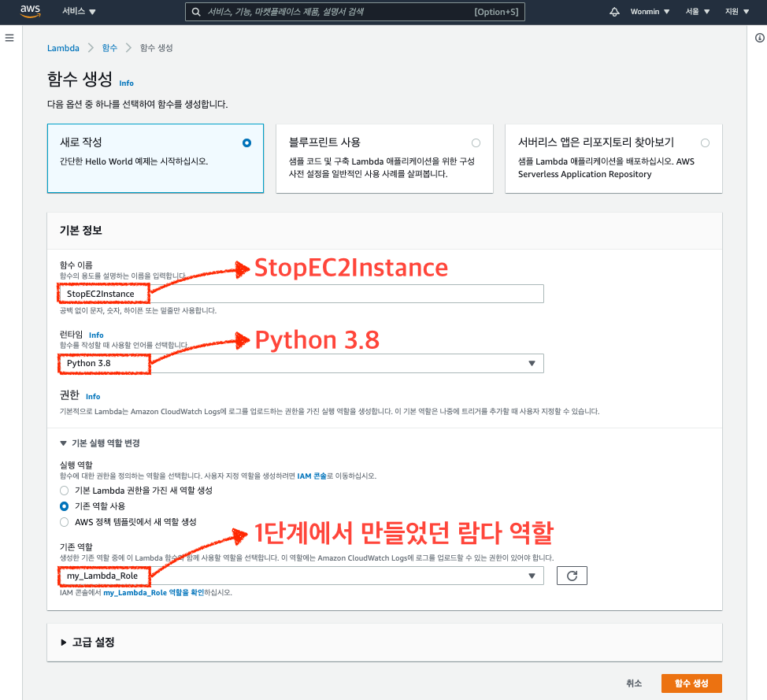The image size is (767, 700).
Task: Open Info link next to 권한
Action: point(93,397)
